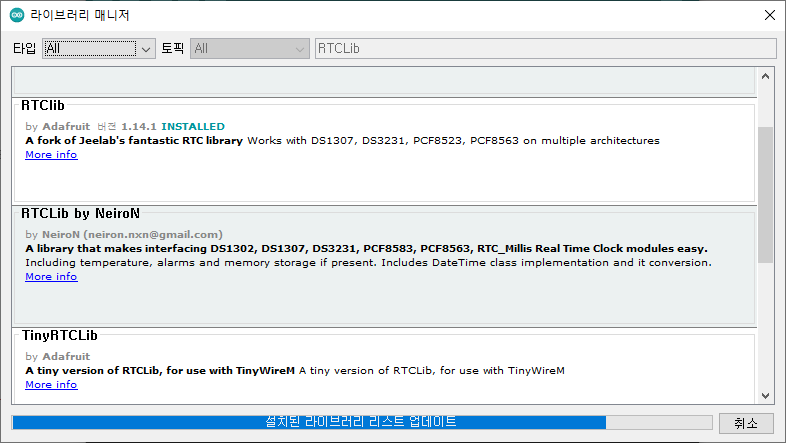This screenshot has height=443, width=786.
Task: Click the scroll up arrow
Action: 765,76
